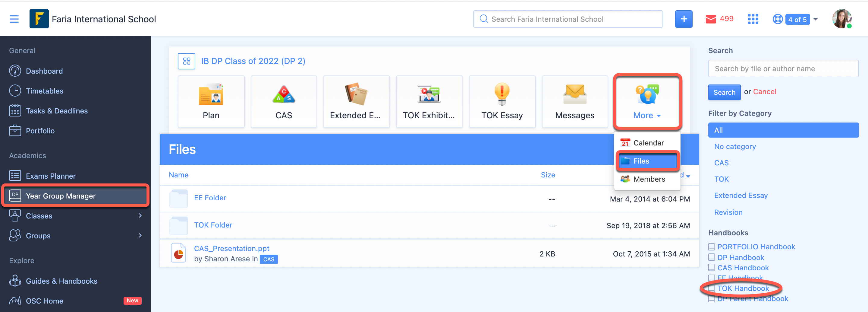868x312 pixels.
Task: Click the year group grid icon
Action: tap(186, 61)
